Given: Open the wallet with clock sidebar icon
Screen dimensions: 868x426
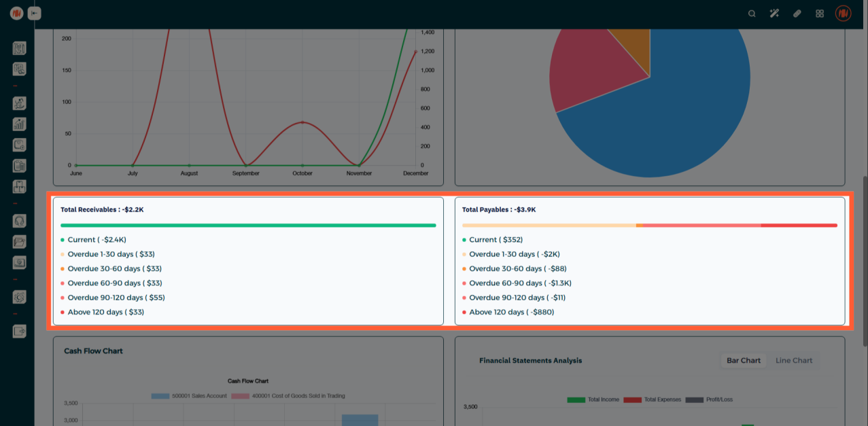Looking at the screenshot, I should coord(19,145).
